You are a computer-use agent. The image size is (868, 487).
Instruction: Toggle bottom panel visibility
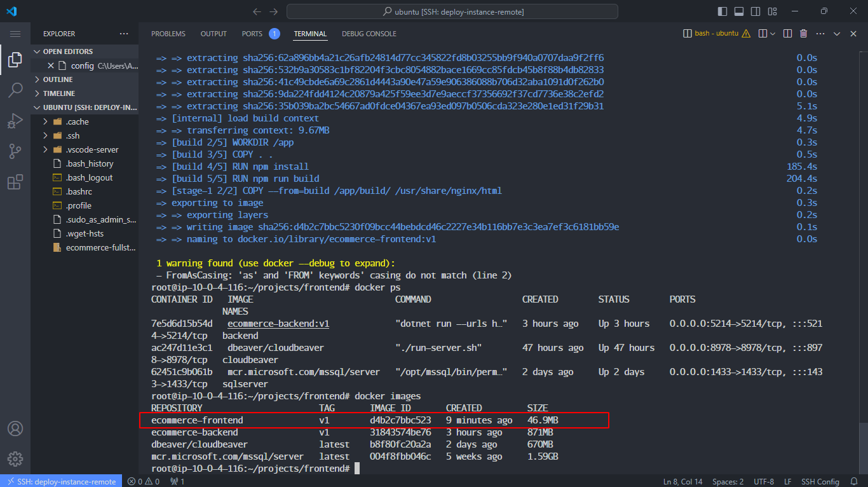[x=739, y=11]
